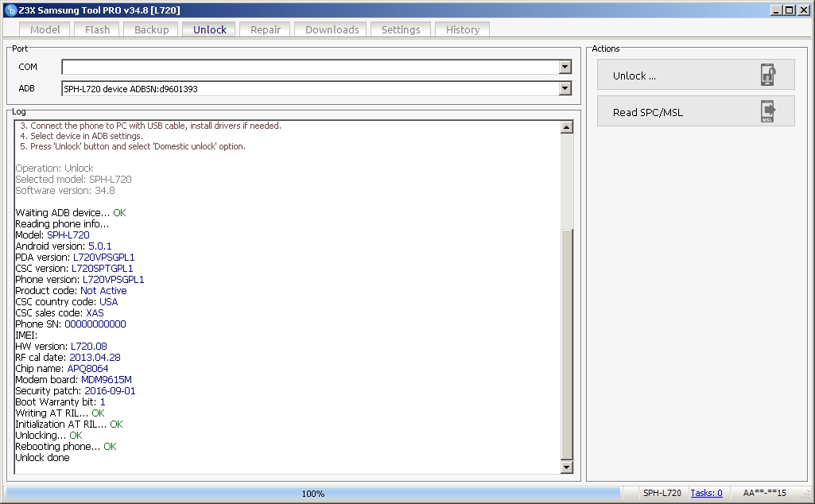Click RF cal date value 2013.04.28
Screen dimensions: 815x504
95,358
